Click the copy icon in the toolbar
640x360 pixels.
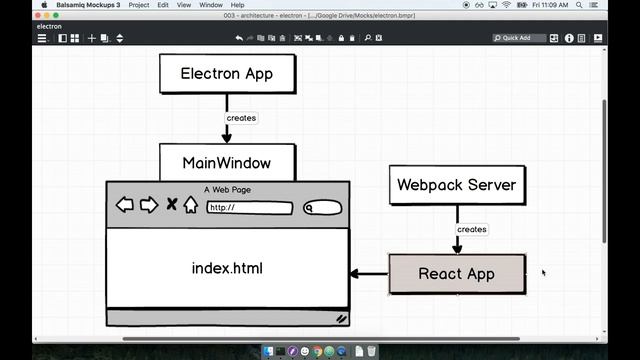[260, 38]
